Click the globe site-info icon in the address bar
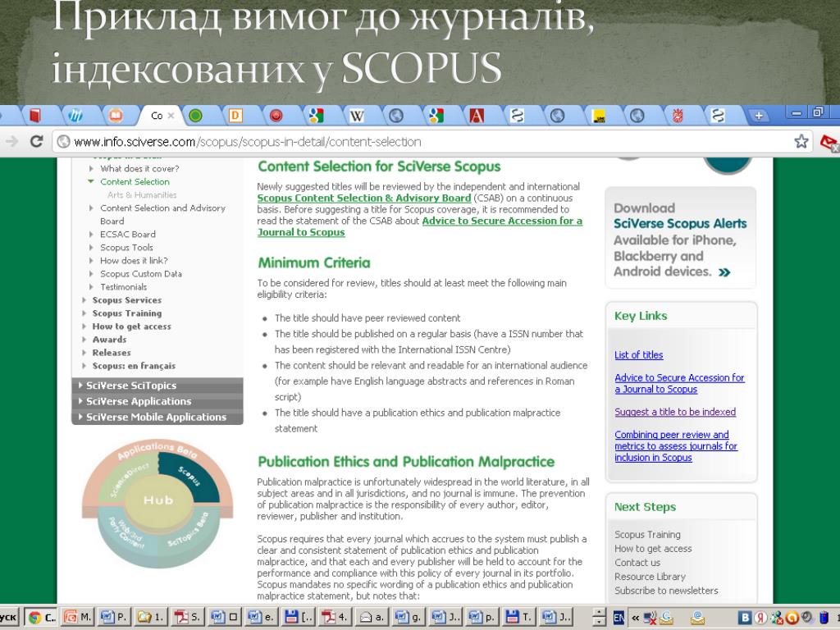Screen dimensions: 840x630 click(x=63, y=141)
